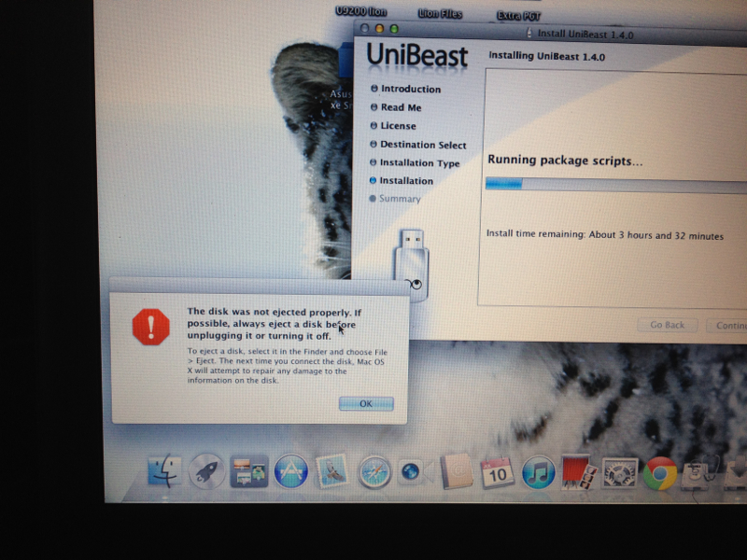
Task: Click the Install UniBeast 1.4.0 title
Action: [x=585, y=35]
